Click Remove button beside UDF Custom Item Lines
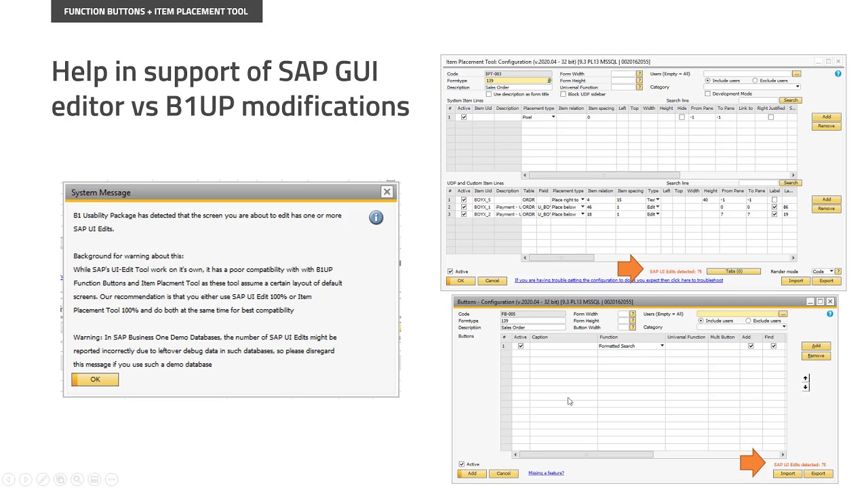 (x=826, y=208)
